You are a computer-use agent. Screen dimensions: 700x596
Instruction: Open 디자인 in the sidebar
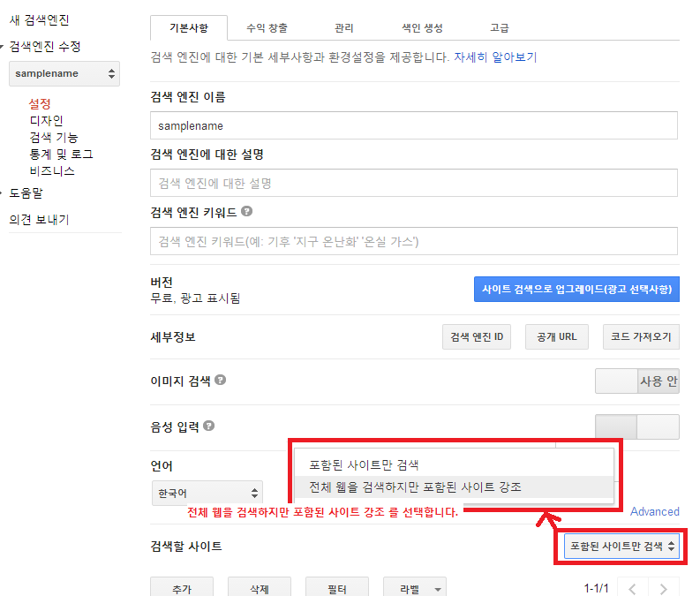click(46, 120)
